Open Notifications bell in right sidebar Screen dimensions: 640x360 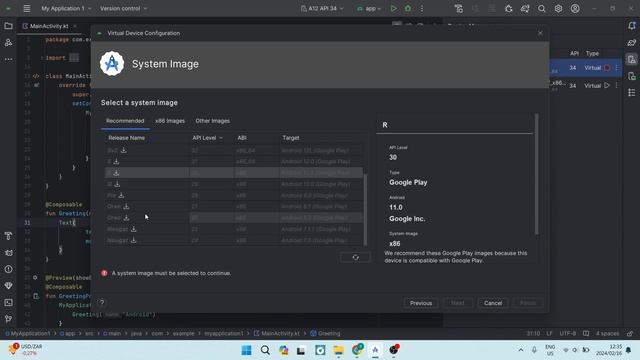pyautogui.click(x=631, y=26)
